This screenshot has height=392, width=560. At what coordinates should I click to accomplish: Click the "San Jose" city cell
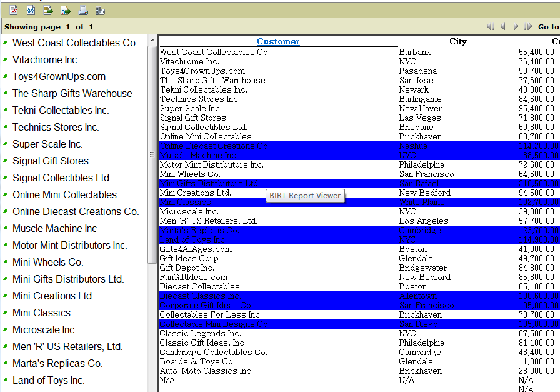tap(416, 81)
